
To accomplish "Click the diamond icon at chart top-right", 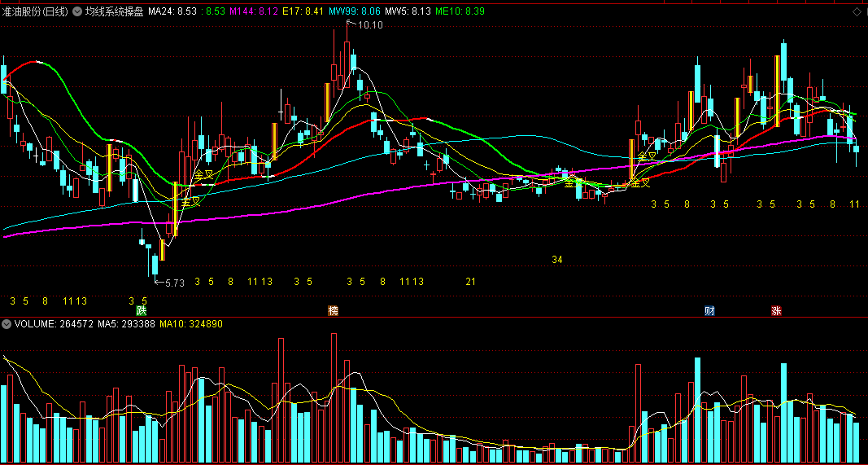I will point(857,11).
